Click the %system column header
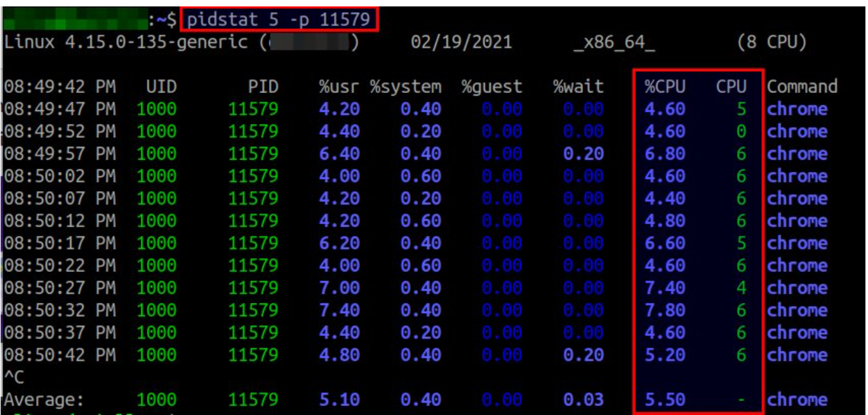Screen dimensions: 868x415 [405, 87]
